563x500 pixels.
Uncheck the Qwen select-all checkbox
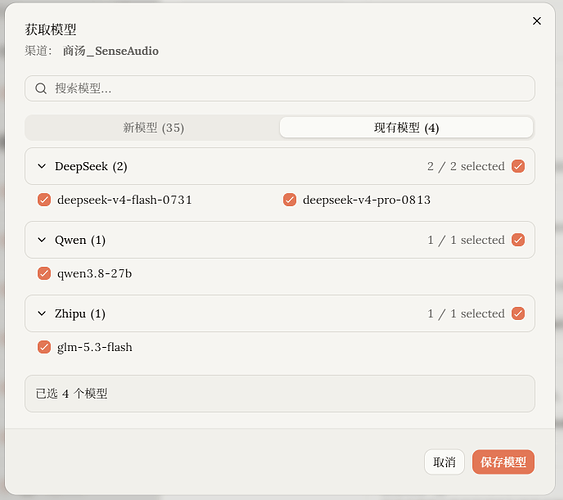click(x=518, y=240)
